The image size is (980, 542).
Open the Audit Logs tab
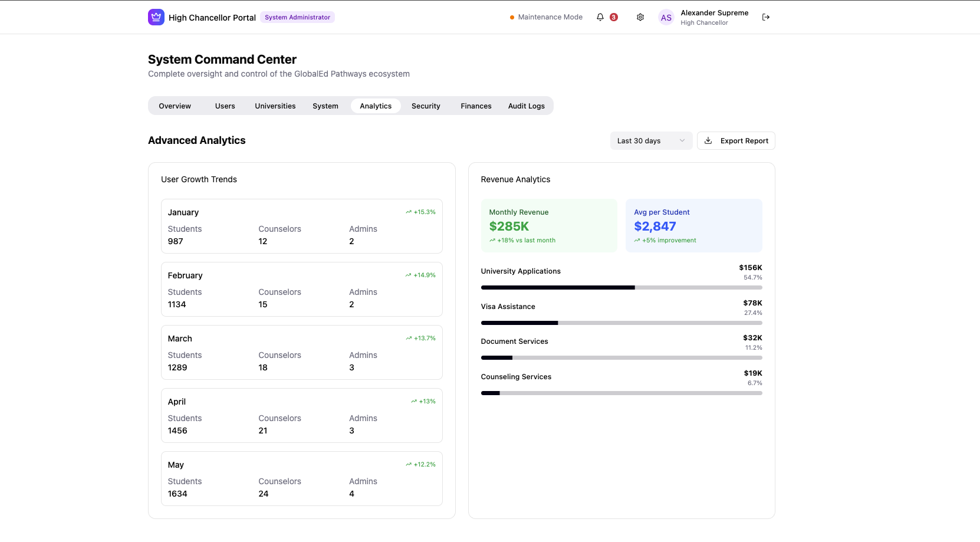(x=526, y=106)
